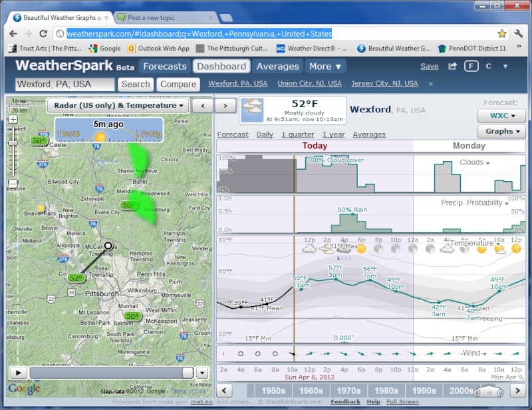Select the 1 quarter view link

[297, 134]
